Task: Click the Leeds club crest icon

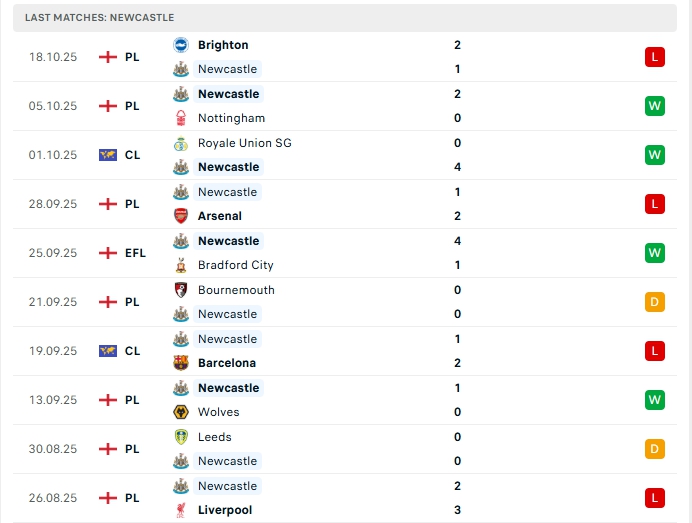Action: pyautogui.click(x=181, y=437)
